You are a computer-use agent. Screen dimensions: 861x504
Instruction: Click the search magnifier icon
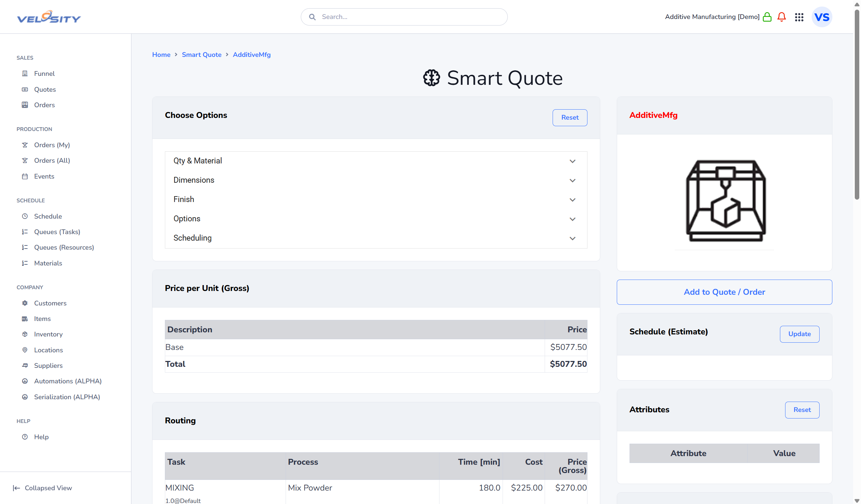[313, 17]
